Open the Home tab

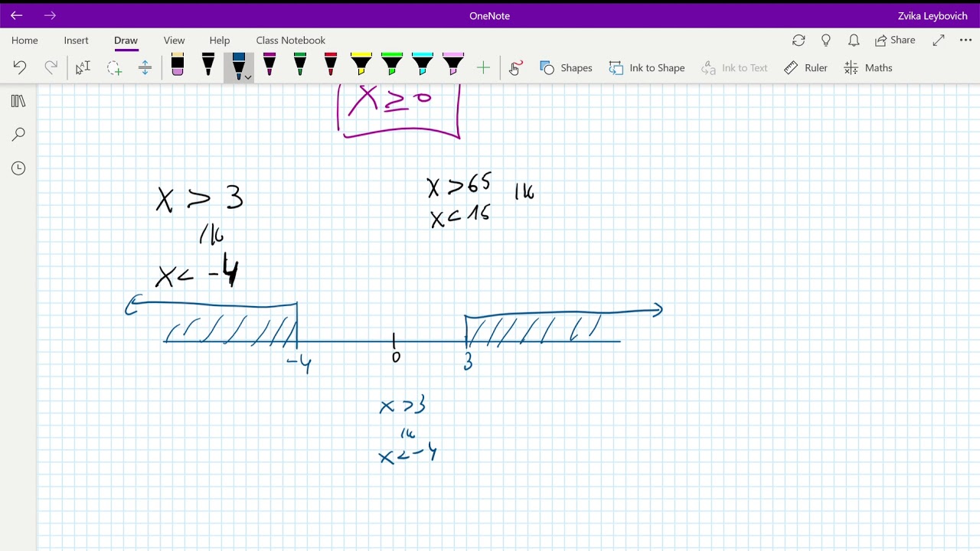coord(24,40)
